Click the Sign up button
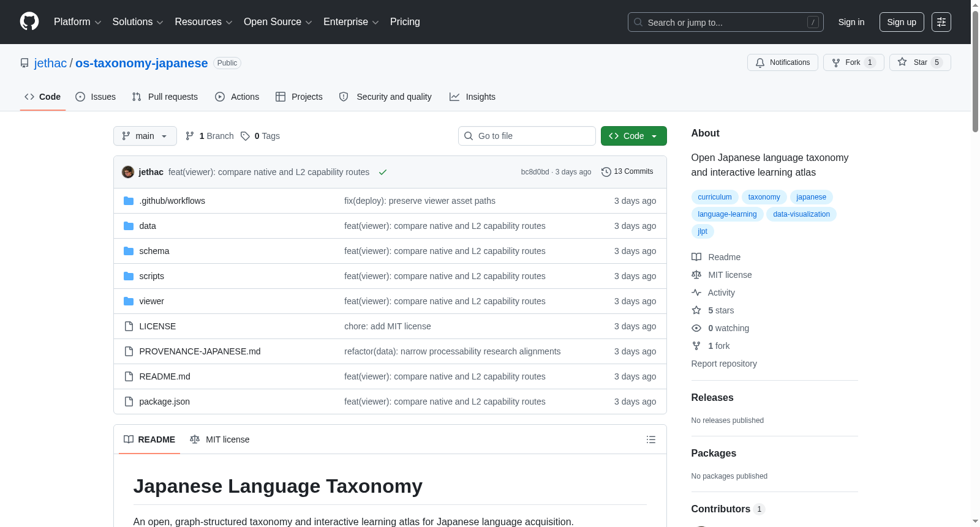The width and height of the screenshot is (980, 527). 902,22
